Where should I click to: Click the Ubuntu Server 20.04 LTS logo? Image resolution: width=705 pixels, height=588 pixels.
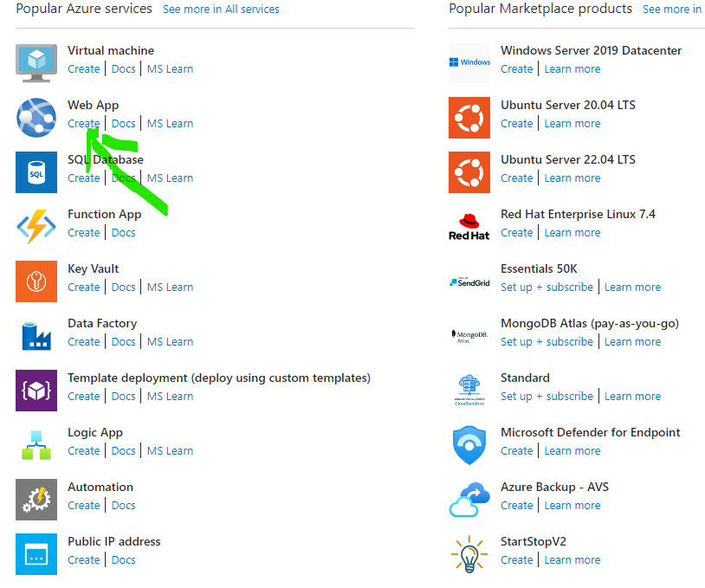tap(469, 118)
